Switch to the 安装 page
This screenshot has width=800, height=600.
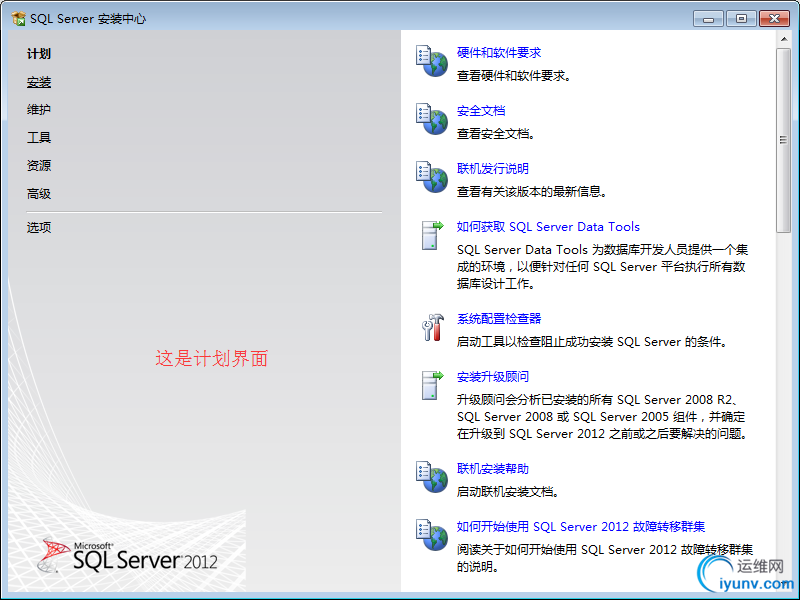pos(39,82)
